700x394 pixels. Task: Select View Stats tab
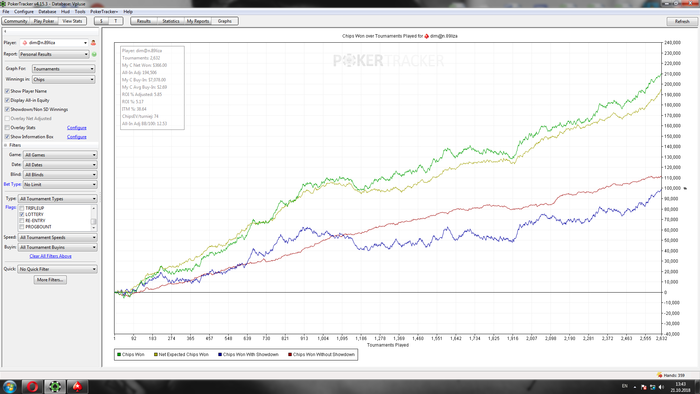pyautogui.click(x=72, y=21)
